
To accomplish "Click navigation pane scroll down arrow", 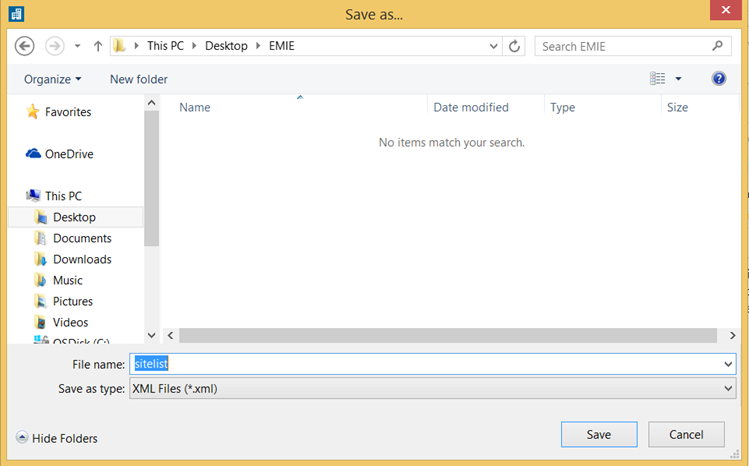I will pos(151,335).
